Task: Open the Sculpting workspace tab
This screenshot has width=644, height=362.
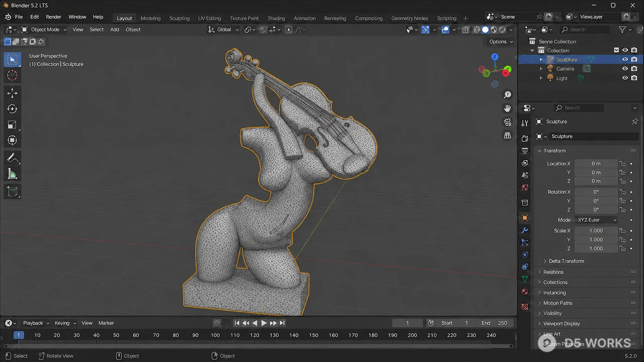Action: pyautogui.click(x=179, y=18)
